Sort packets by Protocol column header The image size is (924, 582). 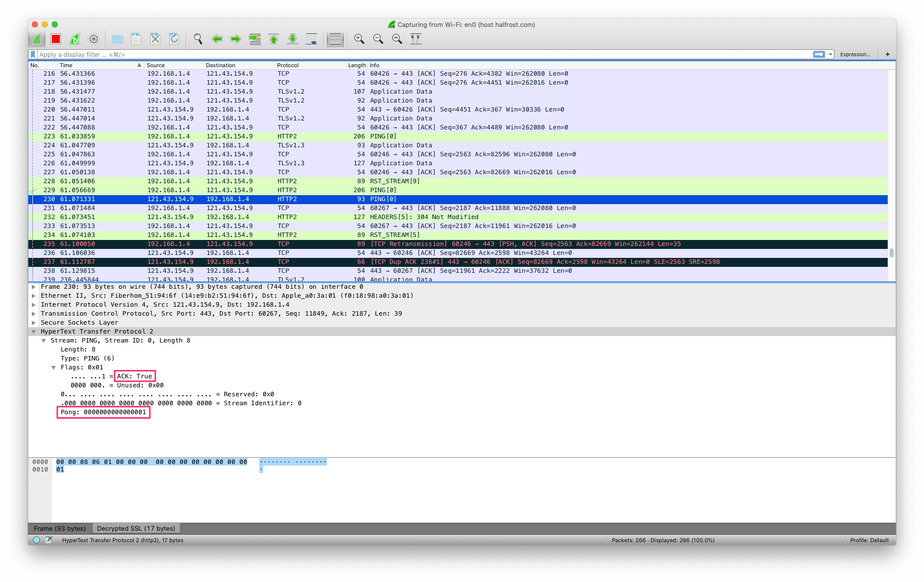310,65
